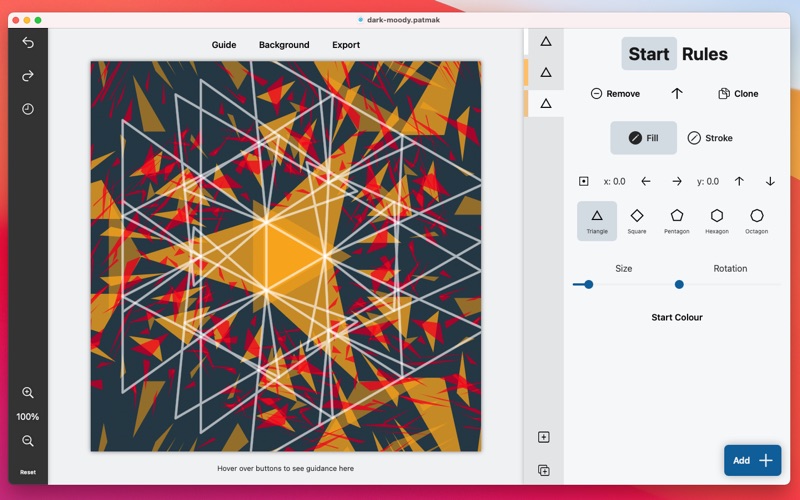Image resolution: width=800 pixels, height=500 pixels.
Task: Open the Export menu
Action: coord(346,45)
